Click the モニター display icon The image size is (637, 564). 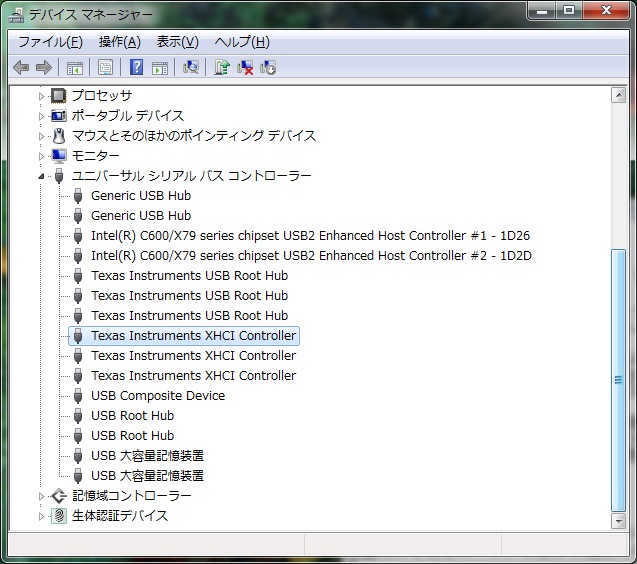click(x=58, y=156)
